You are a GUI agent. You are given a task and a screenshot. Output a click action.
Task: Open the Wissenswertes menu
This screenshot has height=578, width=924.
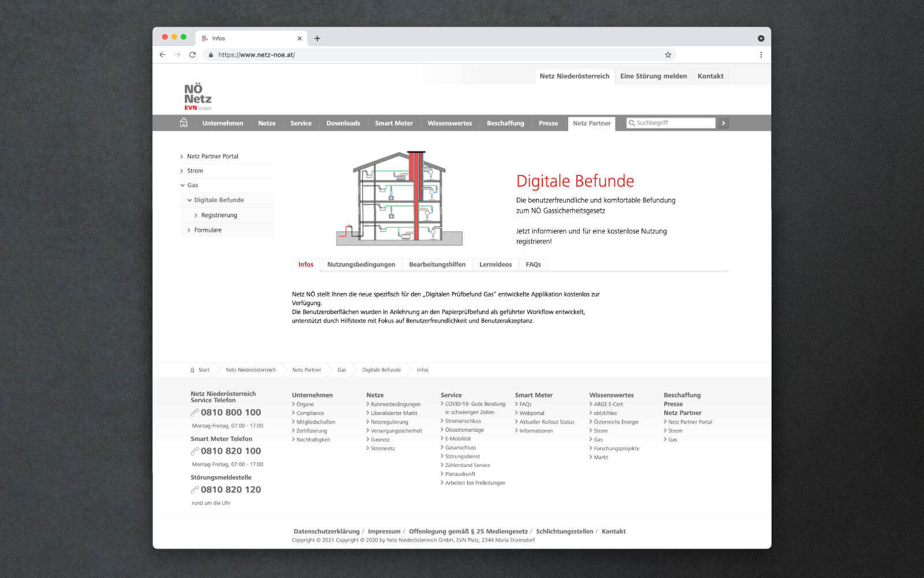click(x=450, y=123)
